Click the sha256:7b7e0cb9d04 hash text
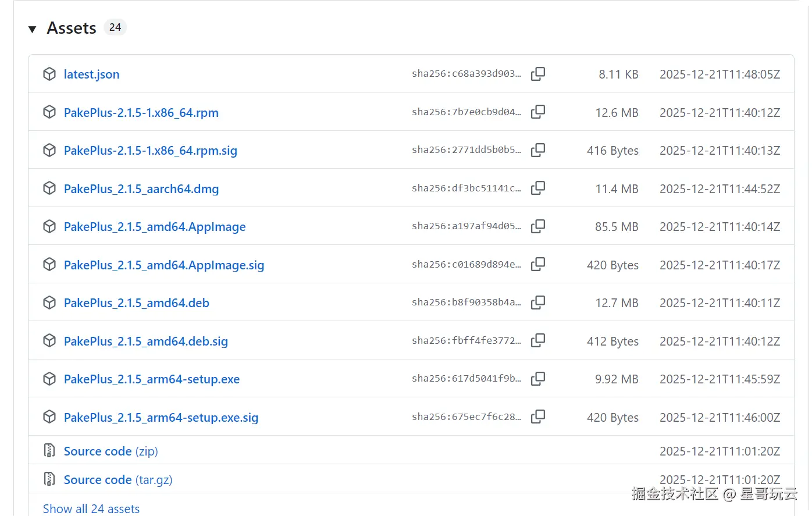The height and width of the screenshot is (516, 812). point(466,112)
